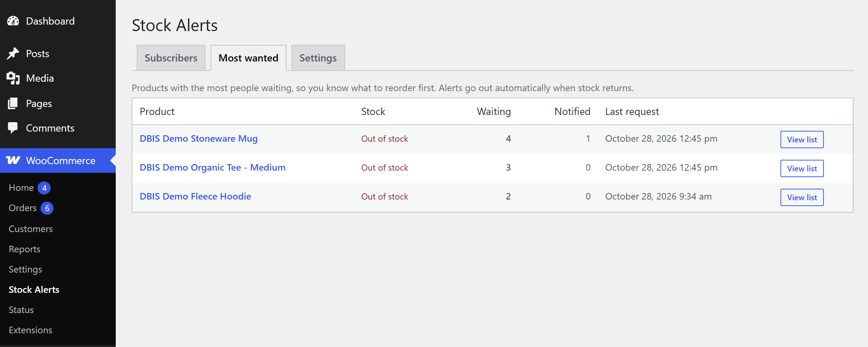Image resolution: width=868 pixels, height=347 pixels.
Task: Open the Extensions submenu
Action: (x=30, y=330)
